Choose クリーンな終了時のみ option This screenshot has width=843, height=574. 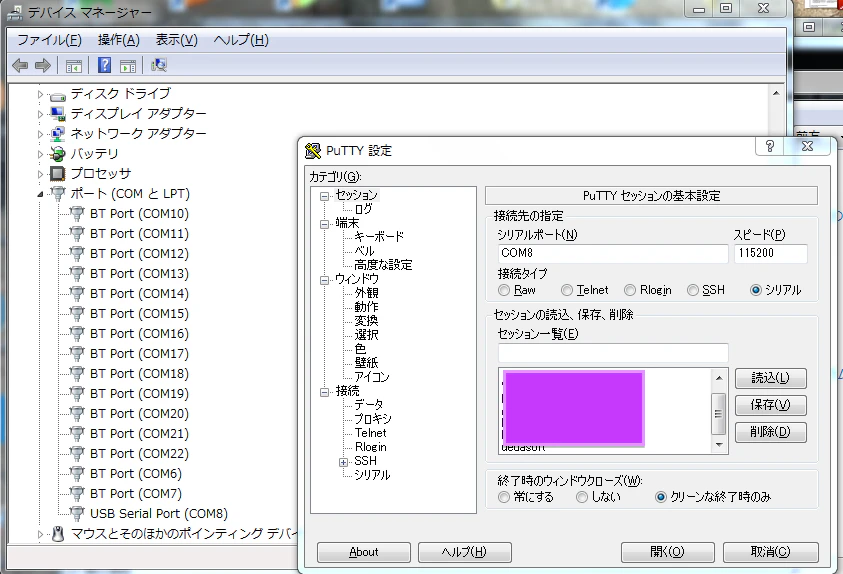pos(661,497)
